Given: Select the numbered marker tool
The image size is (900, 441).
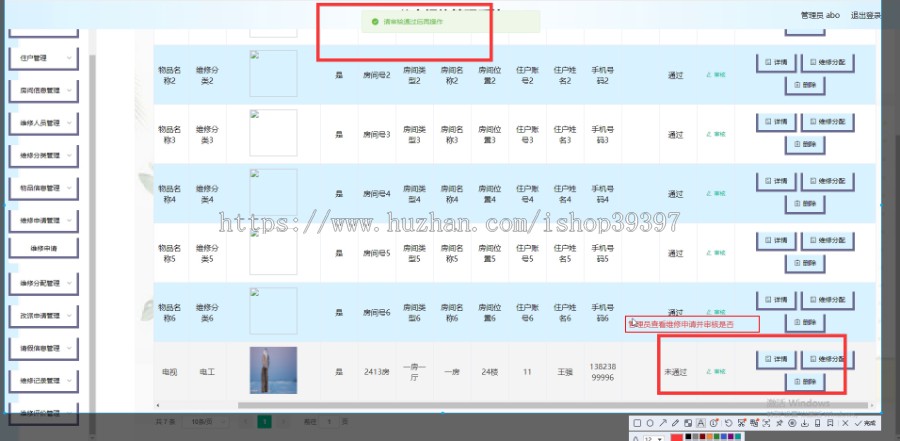Looking at the screenshot, I should pos(714,423).
